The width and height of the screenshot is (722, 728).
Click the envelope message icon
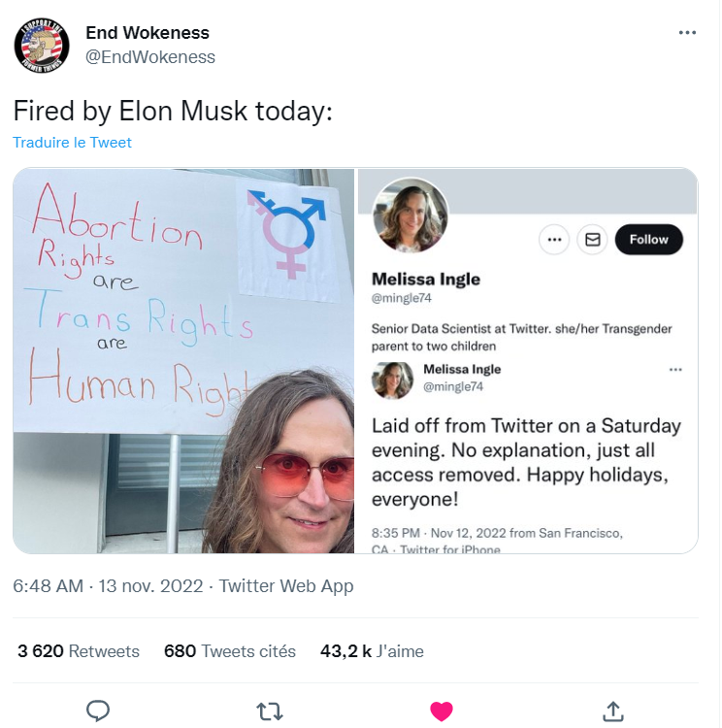pyautogui.click(x=593, y=240)
